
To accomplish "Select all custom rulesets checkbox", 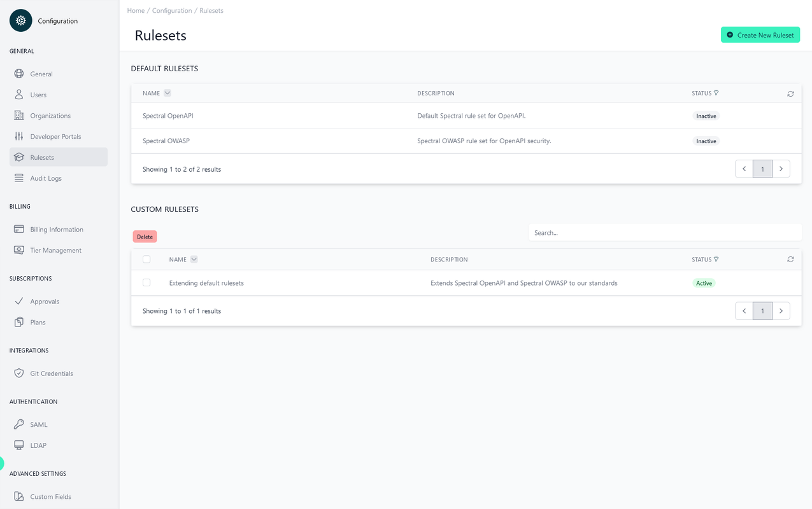I will pos(146,260).
